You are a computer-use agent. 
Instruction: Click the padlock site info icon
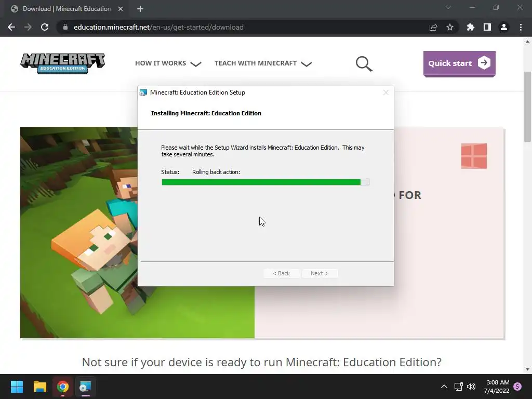(65, 27)
